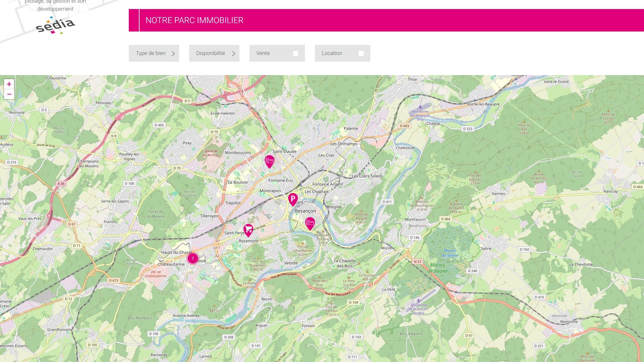Open the Disponibilité dropdown
Screen dimensions: 644x362
coord(214,53)
